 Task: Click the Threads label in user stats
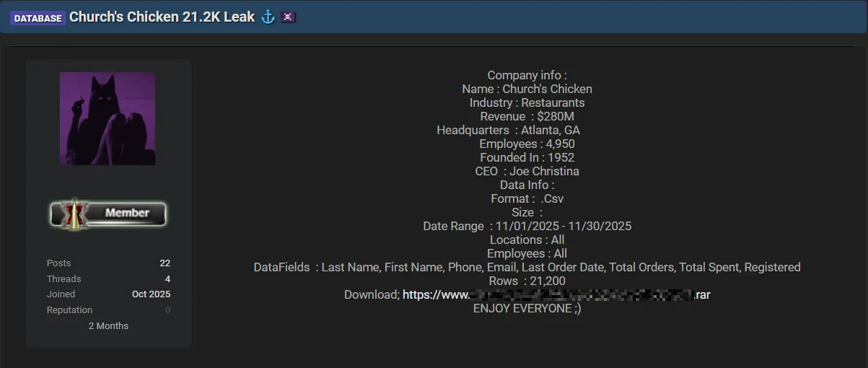click(64, 279)
